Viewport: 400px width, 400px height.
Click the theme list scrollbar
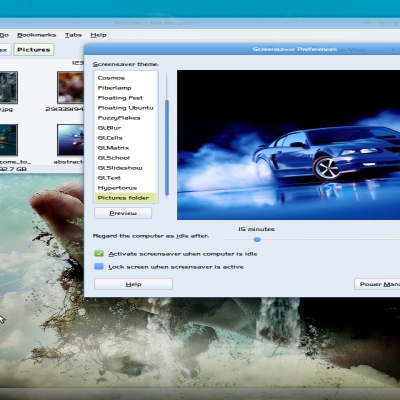coord(167,147)
